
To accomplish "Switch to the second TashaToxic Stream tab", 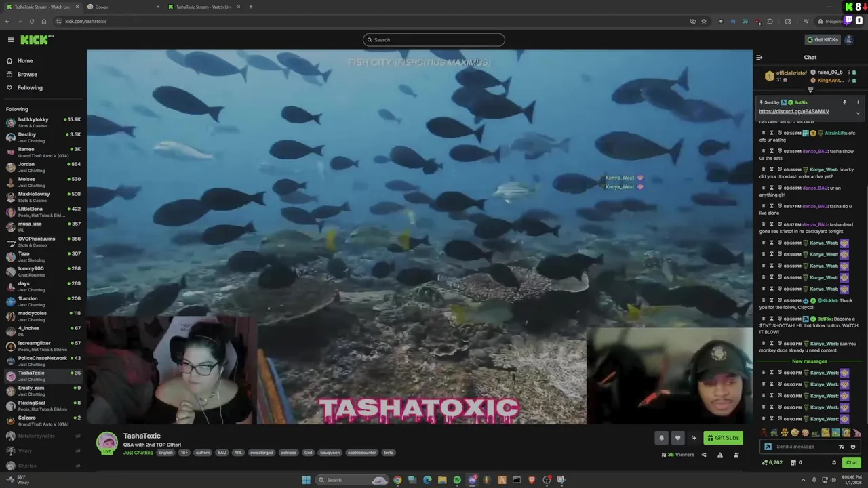I will coord(203,7).
